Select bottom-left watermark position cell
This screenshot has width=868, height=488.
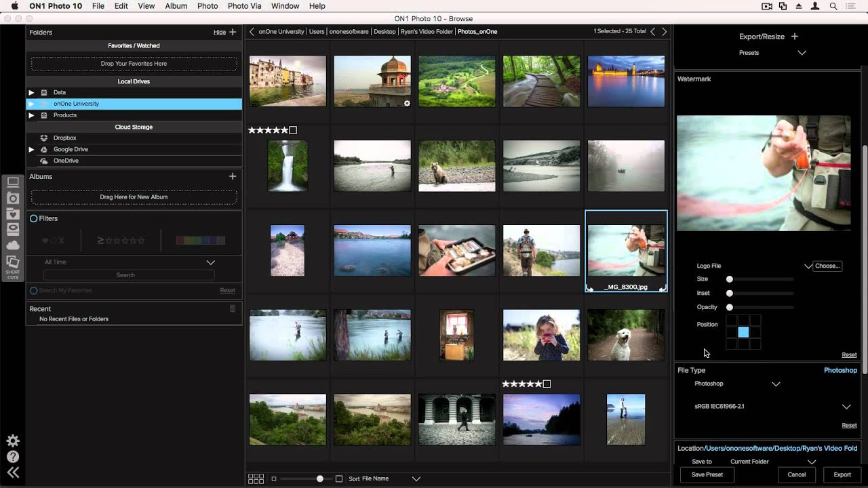(x=732, y=344)
